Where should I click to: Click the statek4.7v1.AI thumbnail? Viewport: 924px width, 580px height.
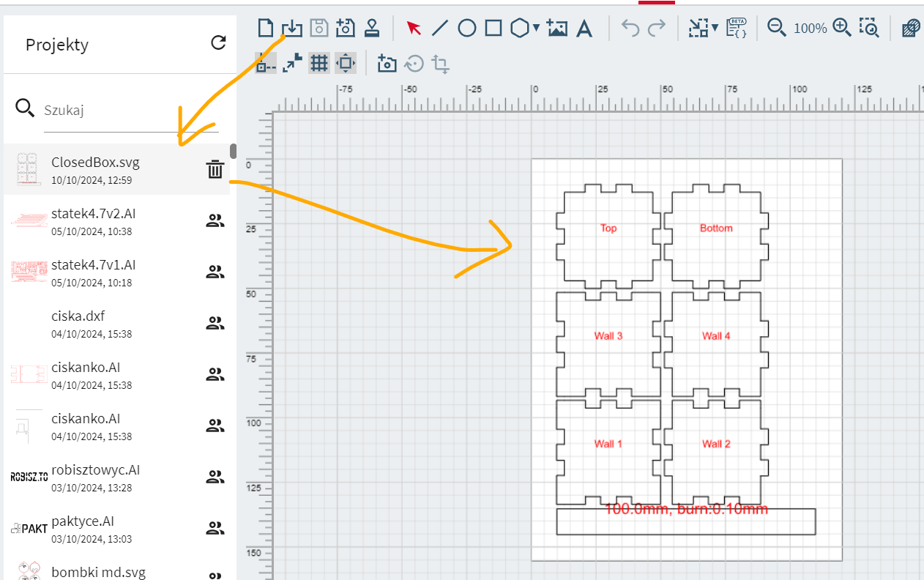click(29, 272)
